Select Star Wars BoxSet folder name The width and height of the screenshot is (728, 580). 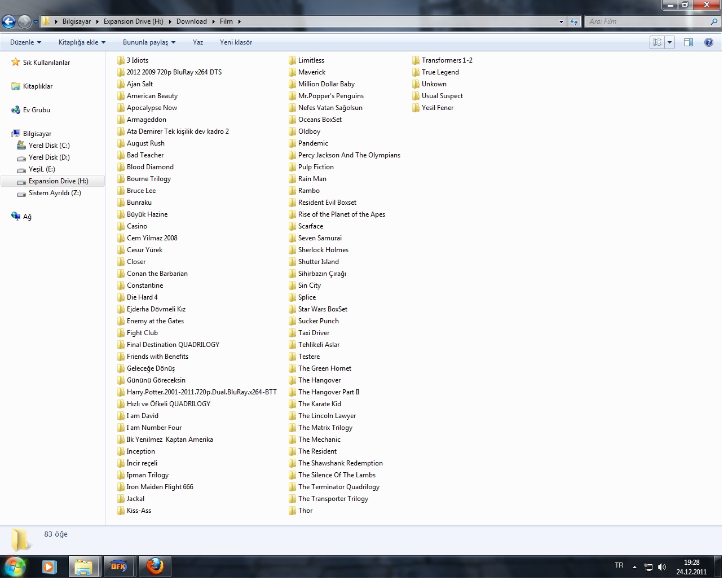tap(323, 309)
